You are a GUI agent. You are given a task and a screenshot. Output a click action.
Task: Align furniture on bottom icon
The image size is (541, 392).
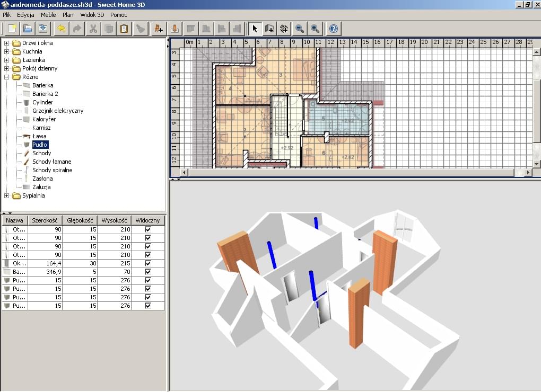pyautogui.click(x=206, y=29)
